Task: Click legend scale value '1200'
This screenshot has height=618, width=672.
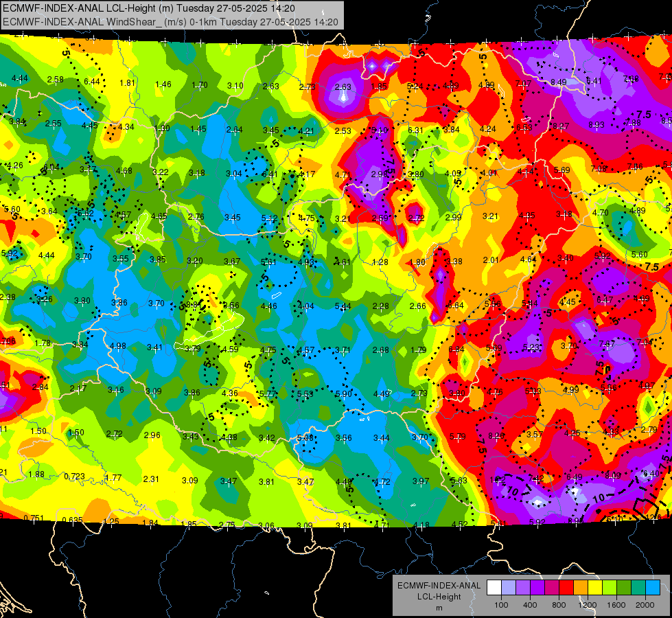Action: click(588, 605)
